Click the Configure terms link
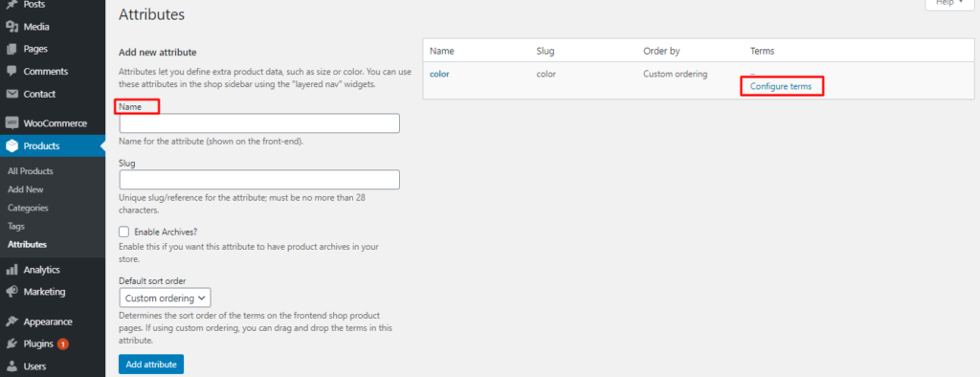The height and width of the screenshot is (377, 980). pyautogui.click(x=781, y=86)
